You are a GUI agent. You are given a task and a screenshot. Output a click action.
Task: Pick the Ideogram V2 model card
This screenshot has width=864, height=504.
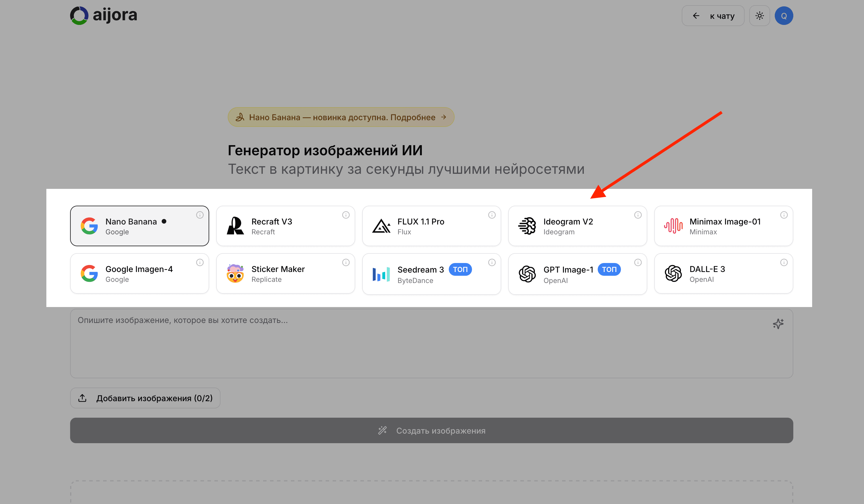click(x=577, y=226)
